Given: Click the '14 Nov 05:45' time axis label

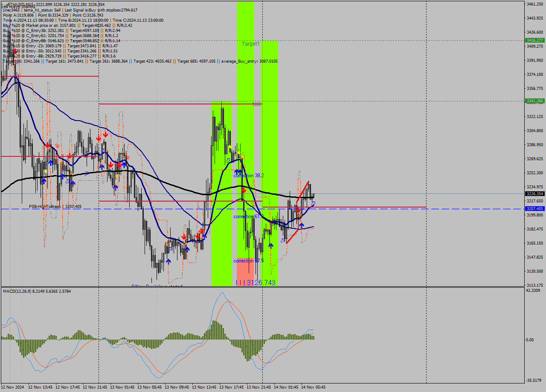Looking at the screenshot, I should pyautogui.click(x=313, y=387).
